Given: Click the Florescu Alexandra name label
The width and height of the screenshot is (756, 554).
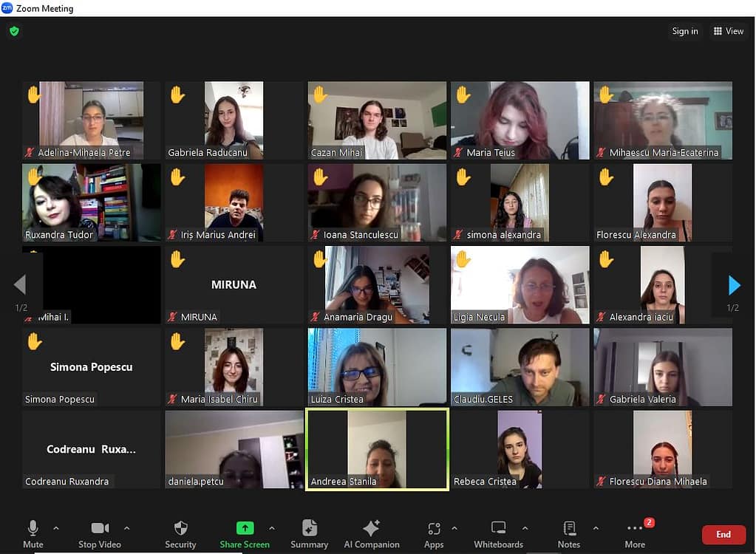Looking at the screenshot, I should (636, 235).
